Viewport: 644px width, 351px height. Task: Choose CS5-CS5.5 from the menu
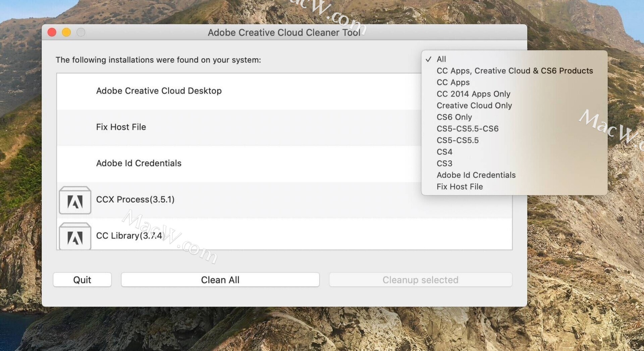point(458,140)
